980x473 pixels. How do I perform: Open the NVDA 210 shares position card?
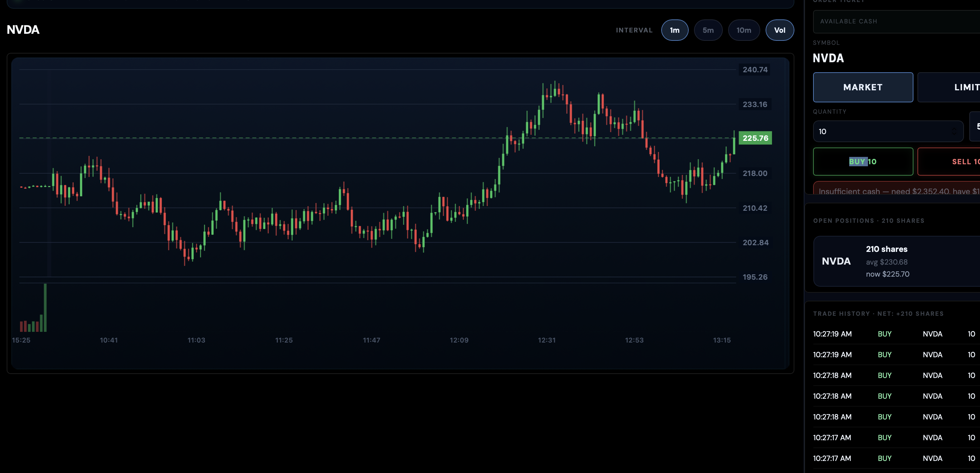[x=897, y=261]
